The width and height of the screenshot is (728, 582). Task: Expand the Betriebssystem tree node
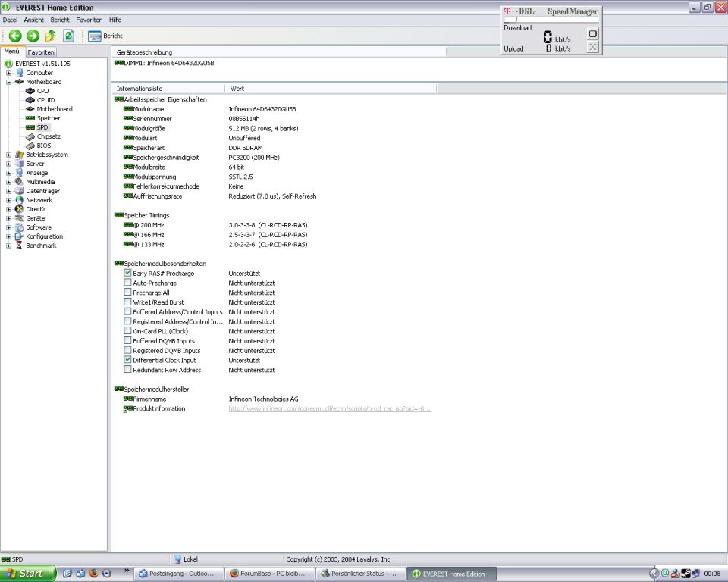8,155
